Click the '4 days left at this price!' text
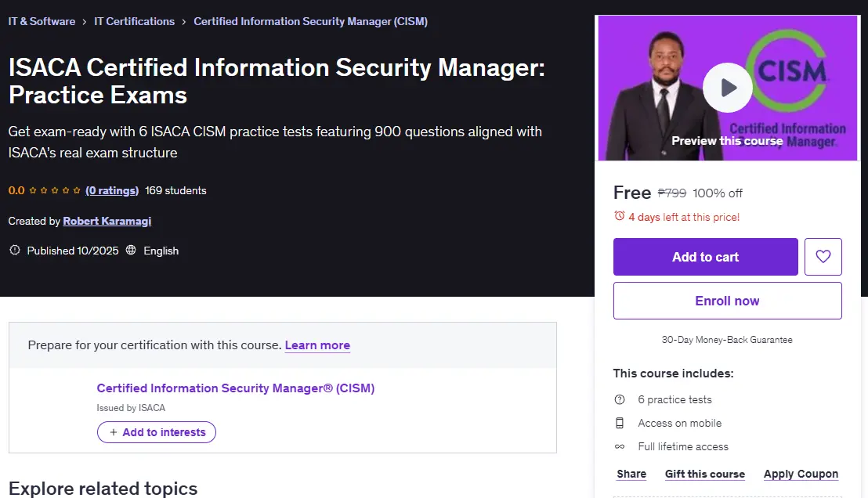868x498 pixels. coord(684,217)
